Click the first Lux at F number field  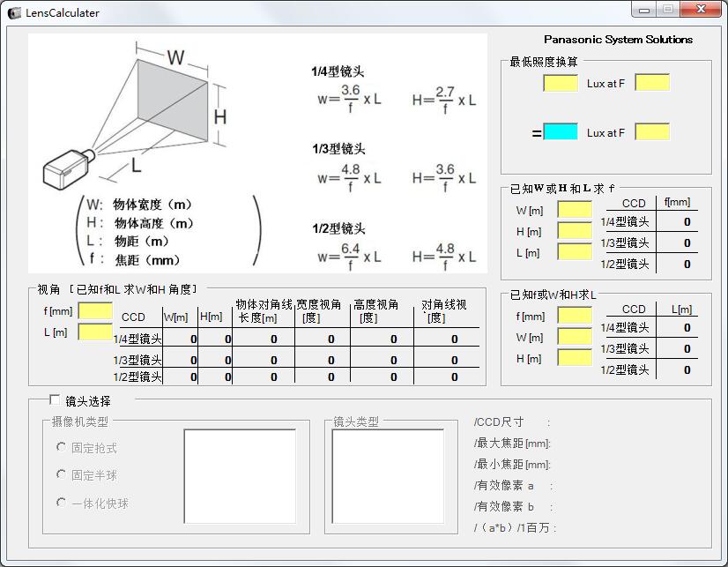[652, 83]
